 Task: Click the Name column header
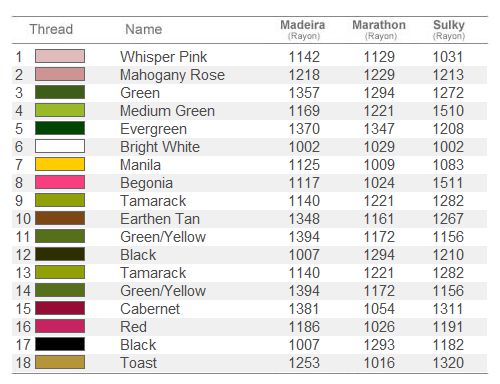tap(144, 29)
